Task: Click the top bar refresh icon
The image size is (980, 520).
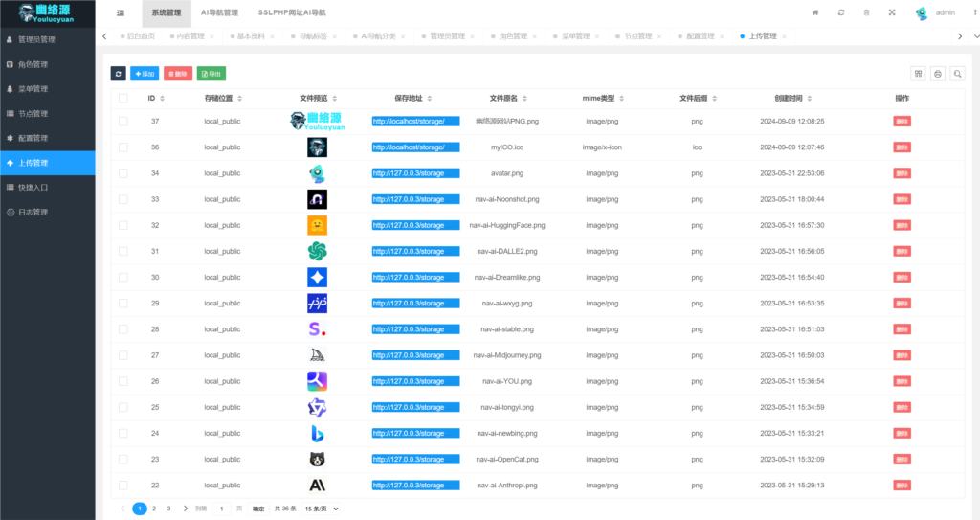Action: tap(841, 12)
